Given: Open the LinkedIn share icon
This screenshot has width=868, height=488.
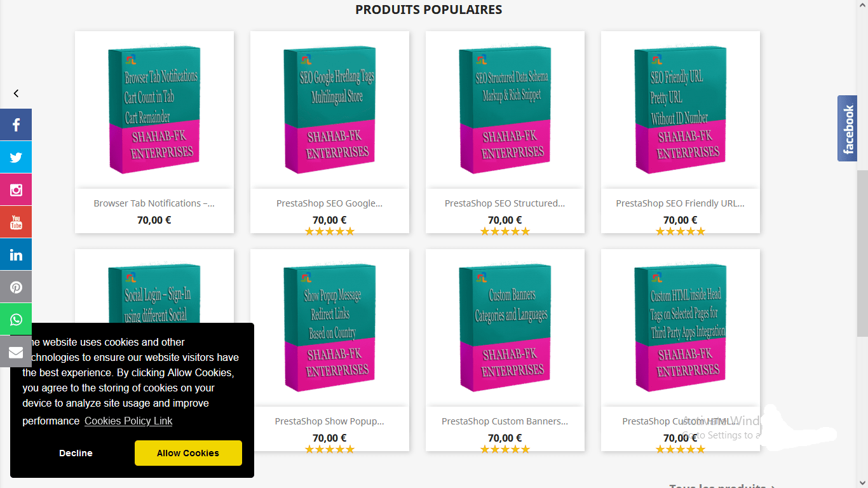Looking at the screenshot, I should click(x=16, y=255).
